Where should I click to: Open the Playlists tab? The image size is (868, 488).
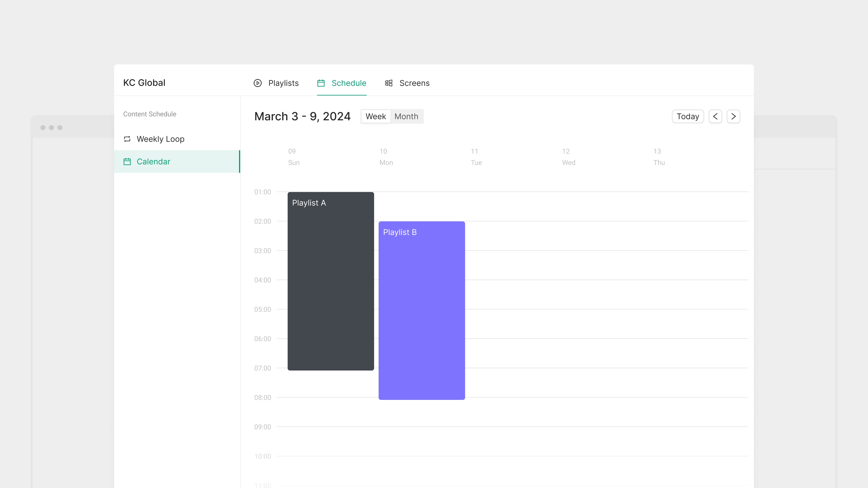click(x=283, y=83)
